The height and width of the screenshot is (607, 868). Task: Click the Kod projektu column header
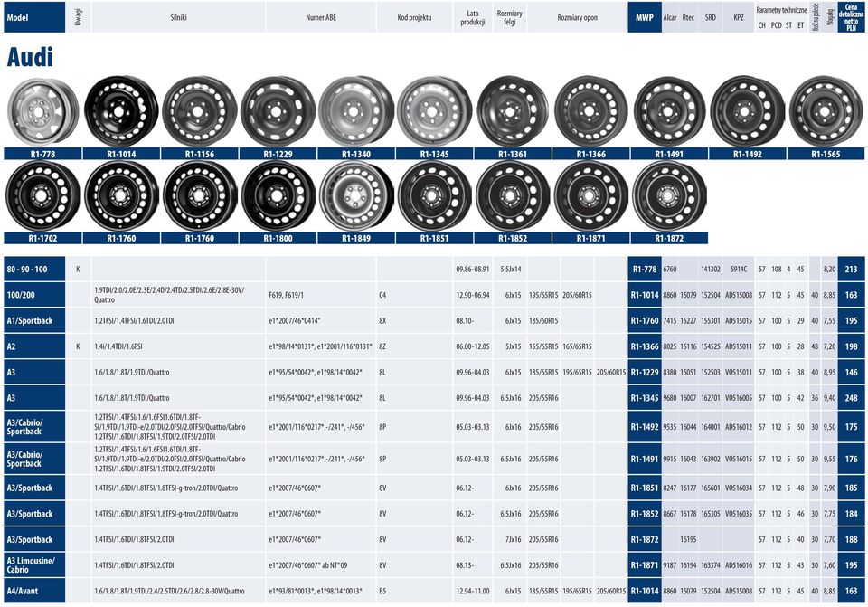pyautogui.click(x=414, y=17)
